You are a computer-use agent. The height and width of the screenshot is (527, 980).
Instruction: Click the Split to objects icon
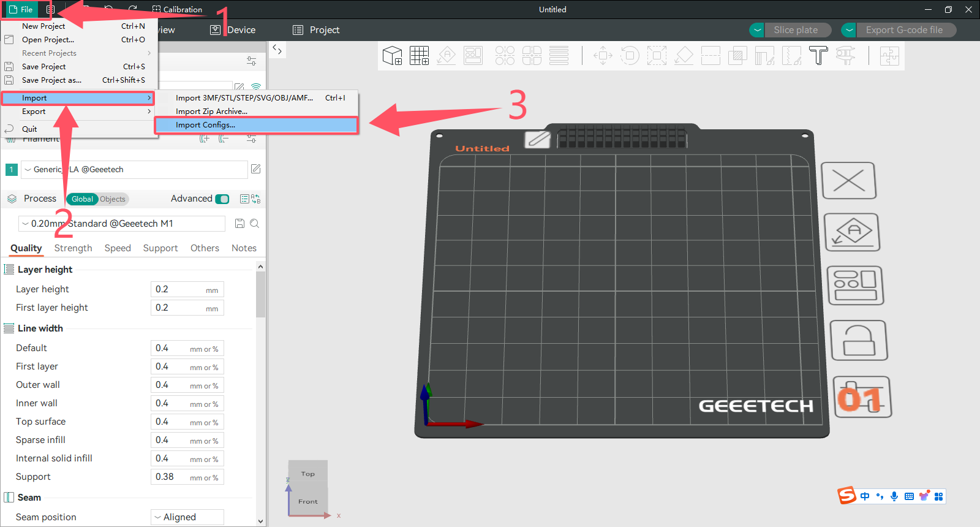click(x=505, y=56)
